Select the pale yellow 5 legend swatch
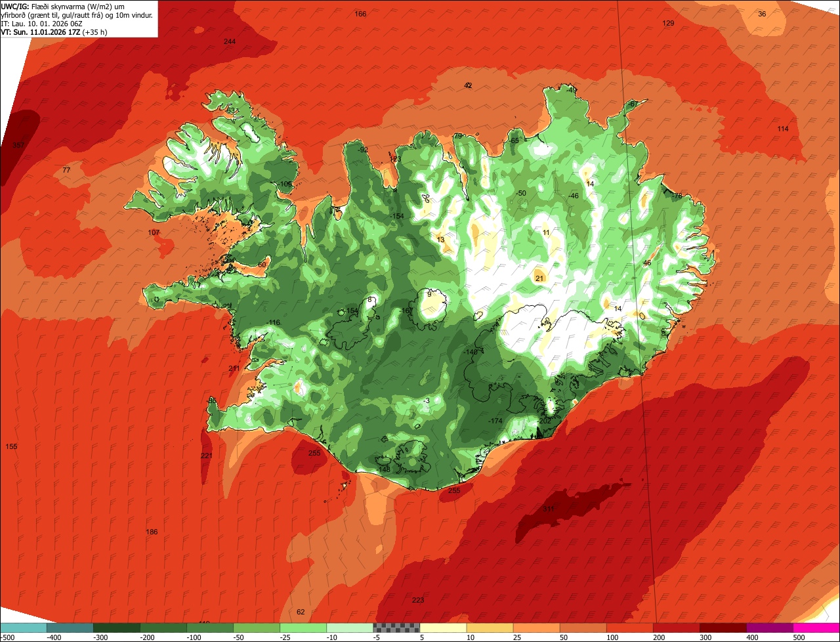The height and width of the screenshot is (642, 840). [443, 628]
